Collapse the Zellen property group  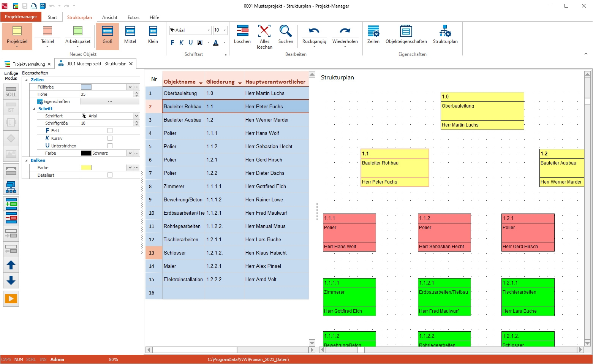coord(26,80)
